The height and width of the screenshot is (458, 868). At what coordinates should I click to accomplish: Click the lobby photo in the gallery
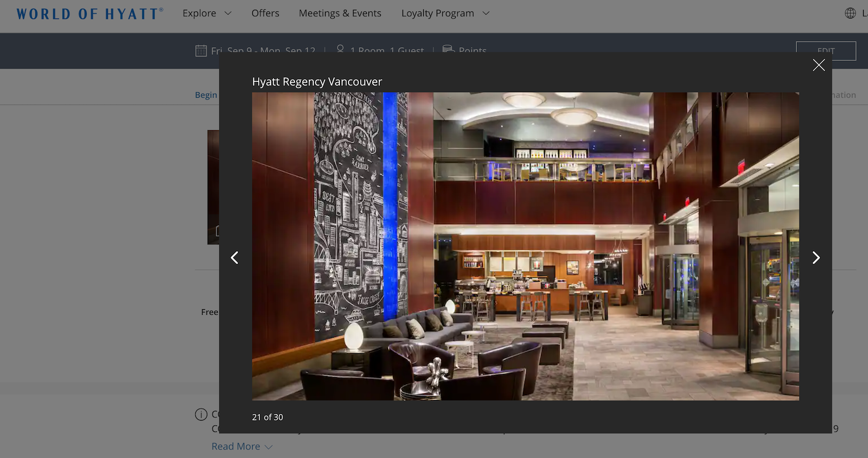(525, 246)
